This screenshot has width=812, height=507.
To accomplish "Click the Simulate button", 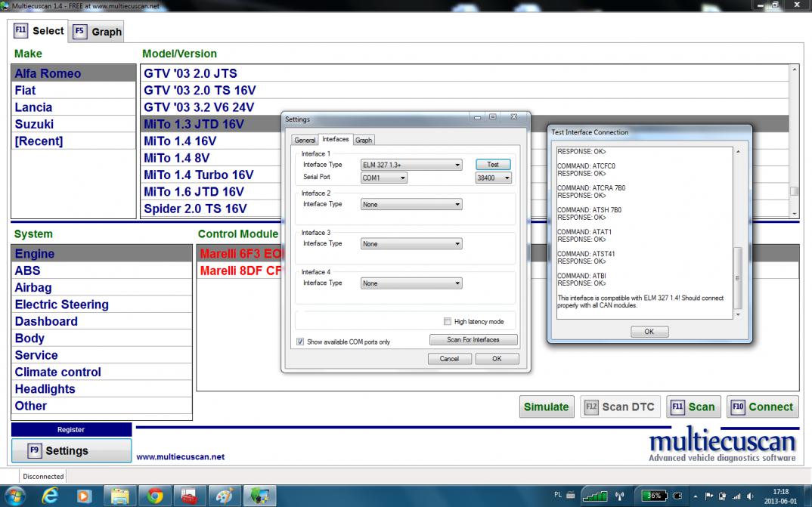I will point(547,407).
